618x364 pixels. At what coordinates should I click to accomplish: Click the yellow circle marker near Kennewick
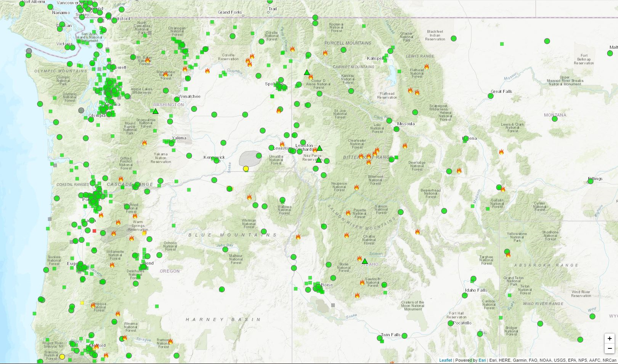coord(246,168)
